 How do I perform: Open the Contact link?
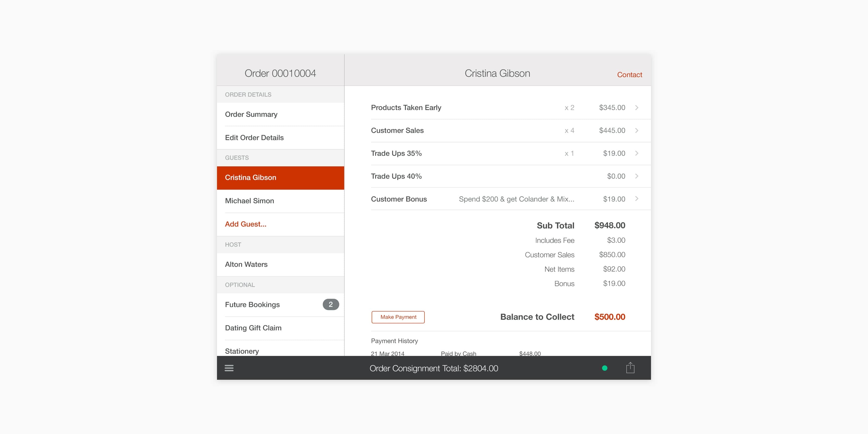(x=629, y=75)
